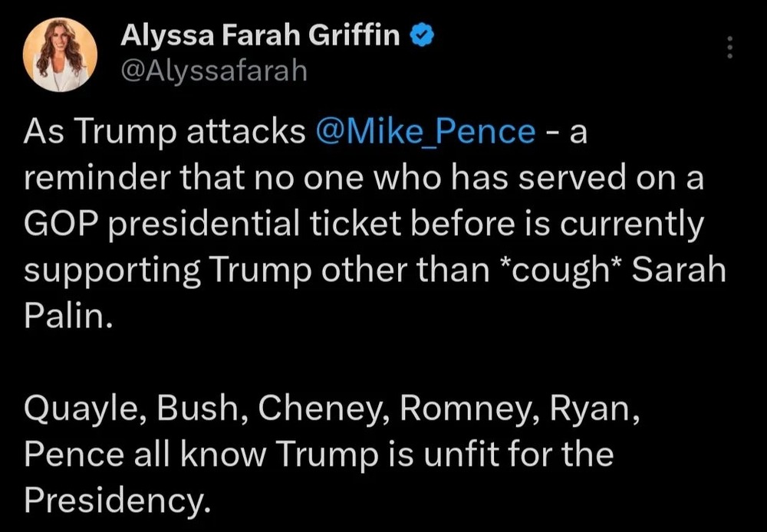Click the blue verified checkmark badge
The width and height of the screenshot is (767, 532).
pos(422,37)
